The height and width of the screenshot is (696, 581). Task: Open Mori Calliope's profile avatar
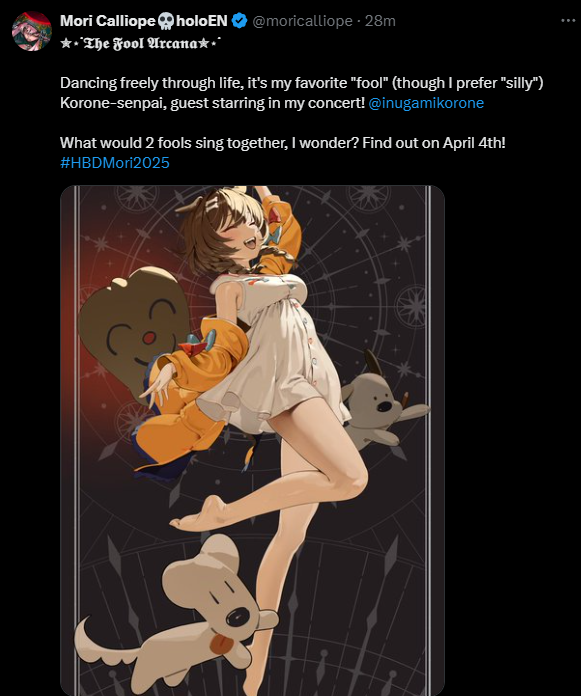tap(32, 31)
